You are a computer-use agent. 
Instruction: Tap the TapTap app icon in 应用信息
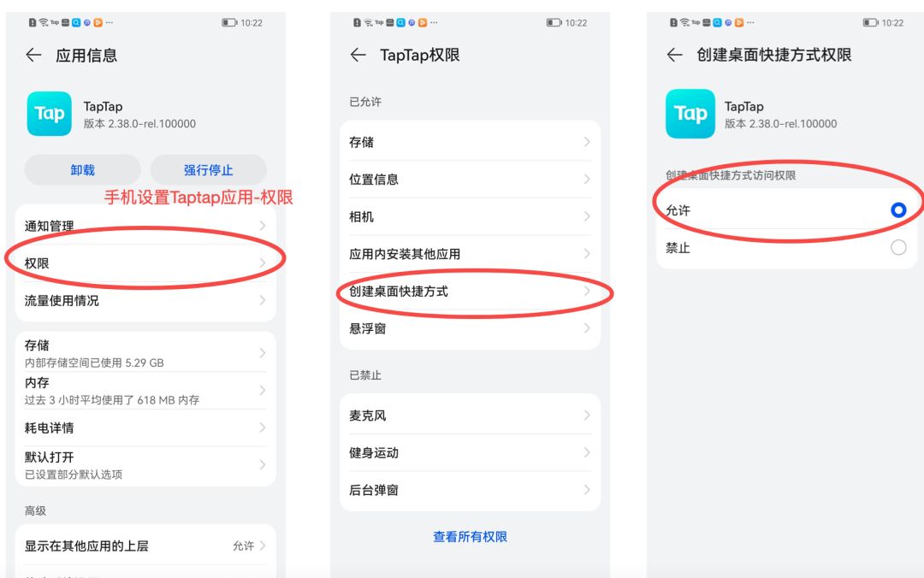(x=50, y=114)
